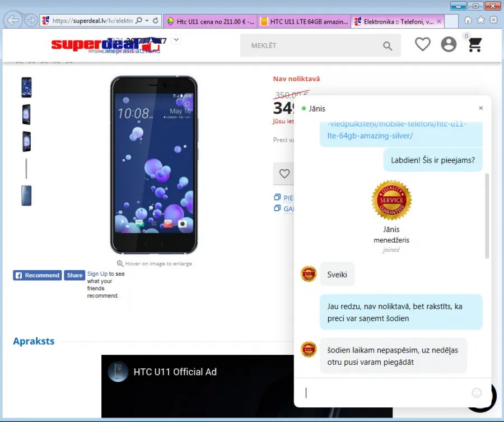Open the browser Home icon

[468, 20]
